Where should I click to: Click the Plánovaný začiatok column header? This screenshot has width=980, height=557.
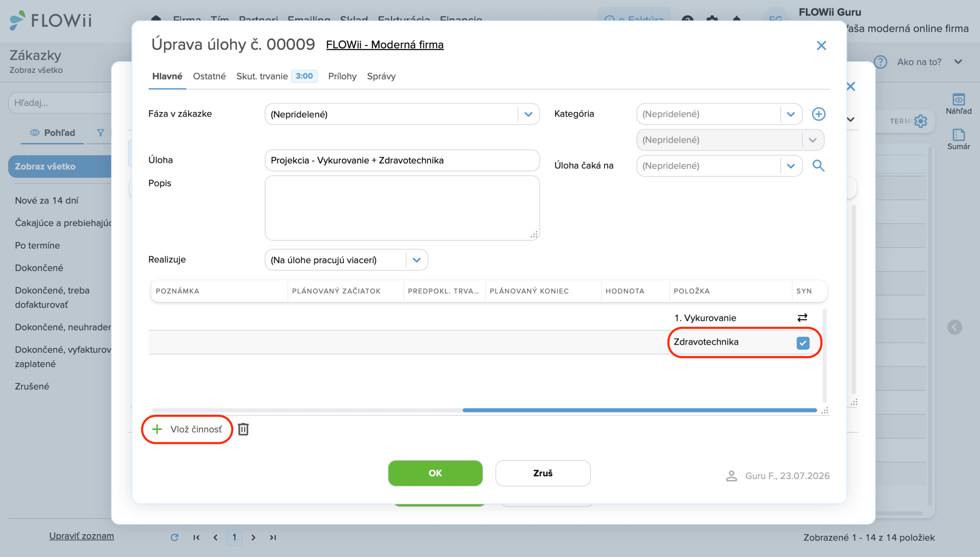[x=346, y=291]
